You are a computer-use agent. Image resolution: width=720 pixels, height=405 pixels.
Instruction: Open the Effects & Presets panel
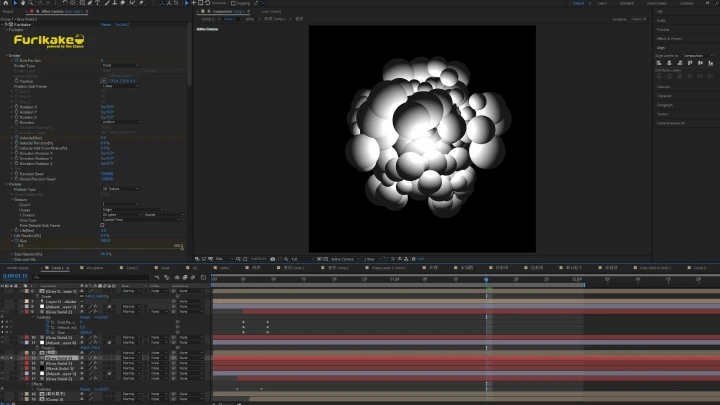click(x=669, y=39)
